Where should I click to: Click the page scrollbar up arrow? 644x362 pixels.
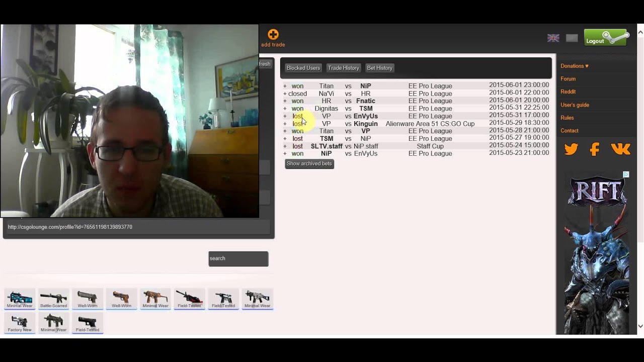point(640,33)
